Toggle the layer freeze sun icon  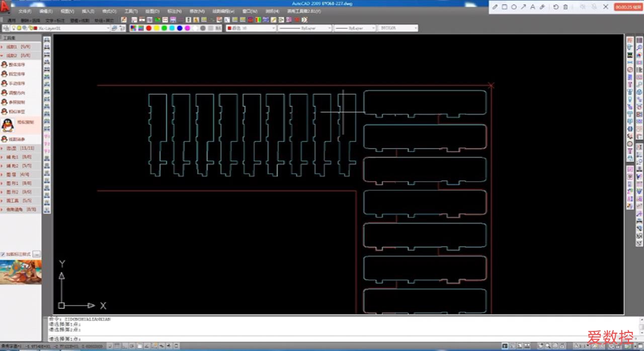18,28
